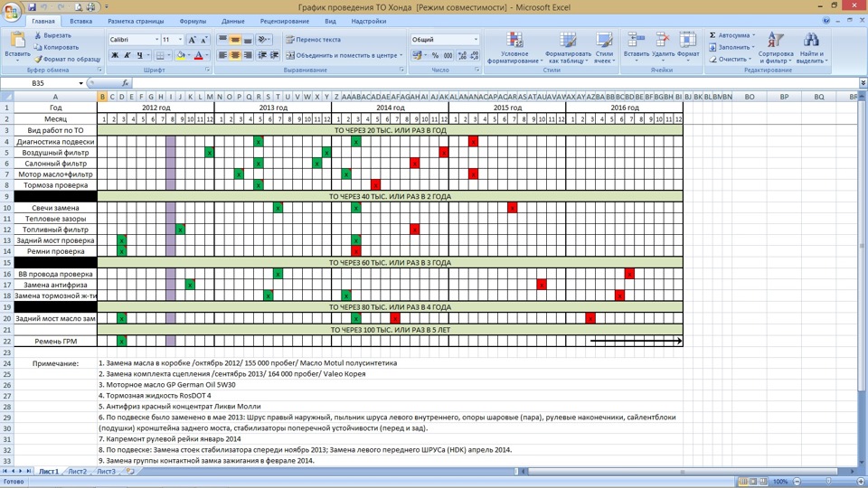The height and width of the screenshot is (488, 868).
Task: Click the quick print printer icon
Action: 90,7
